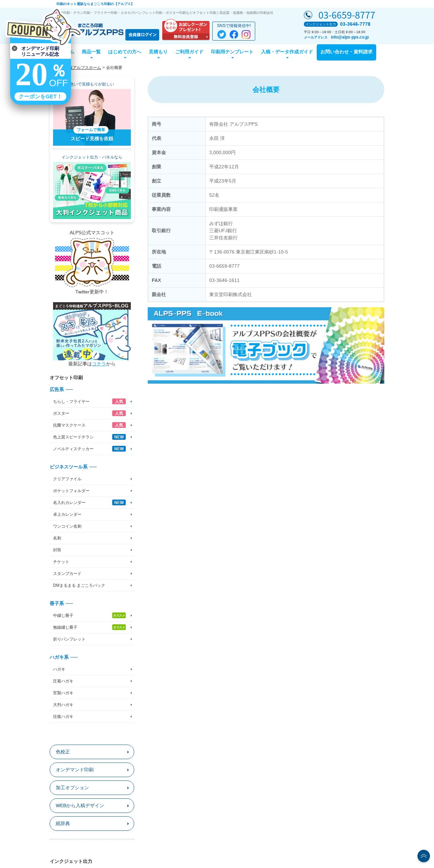Expand the オンデマンド印刷 section button
This screenshot has height=868, width=434.
92,770
